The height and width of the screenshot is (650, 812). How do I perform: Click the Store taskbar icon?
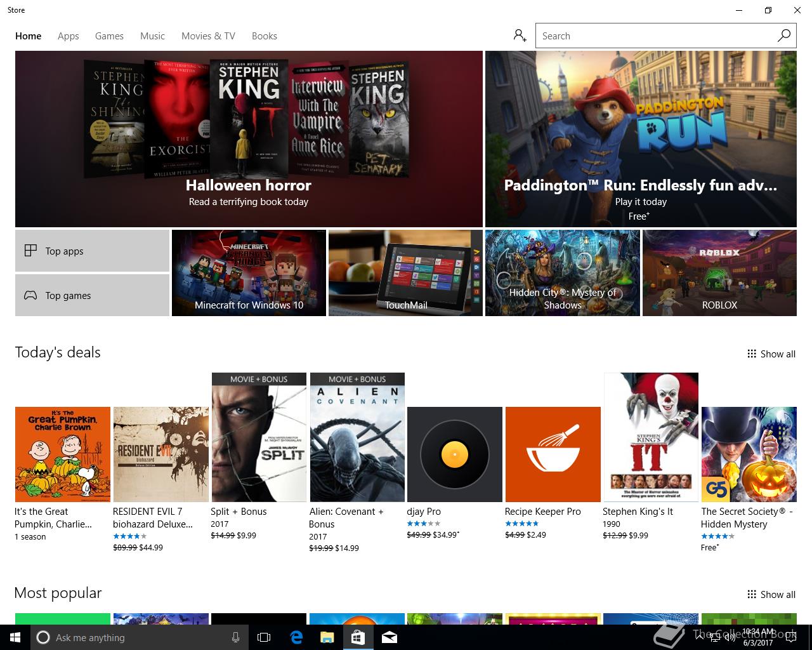pyautogui.click(x=358, y=637)
